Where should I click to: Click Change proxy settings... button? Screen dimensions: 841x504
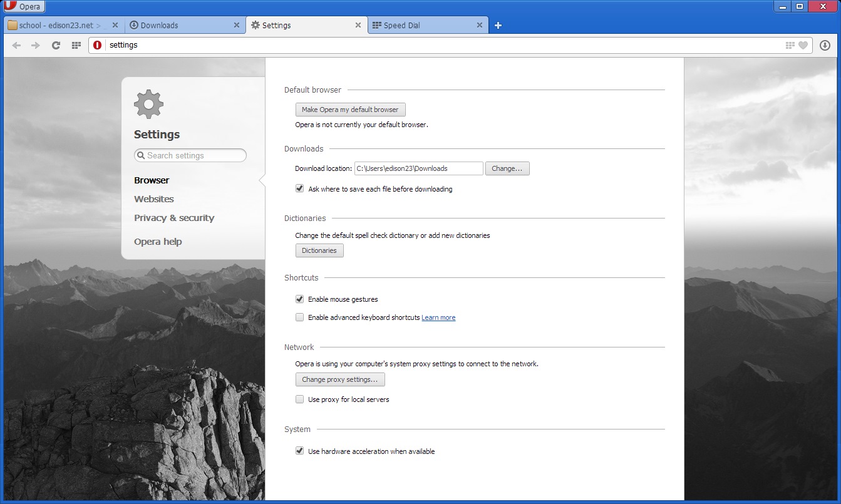click(x=340, y=379)
